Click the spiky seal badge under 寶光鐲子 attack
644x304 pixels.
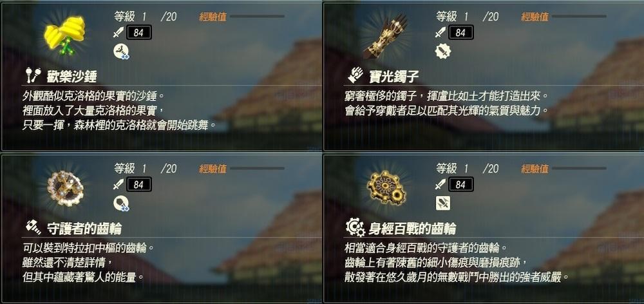pyautogui.click(x=443, y=52)
